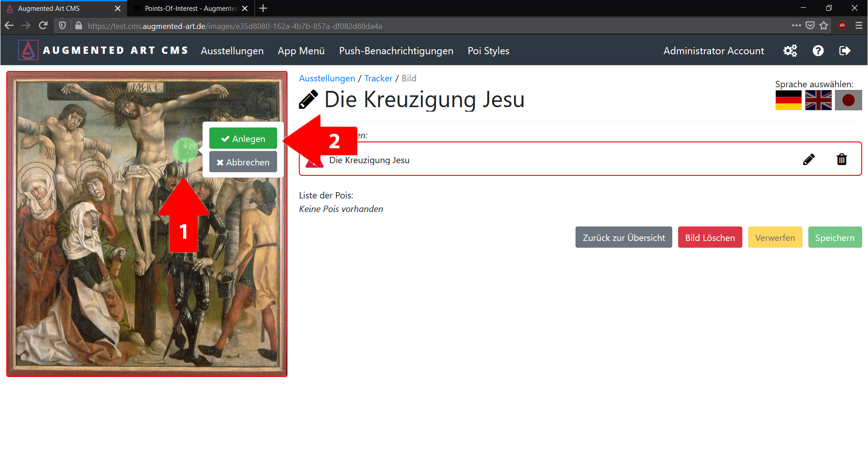Click the Augmented Art CMS logo
Viewport: 868px width, 471px height.
pos(28,50)
